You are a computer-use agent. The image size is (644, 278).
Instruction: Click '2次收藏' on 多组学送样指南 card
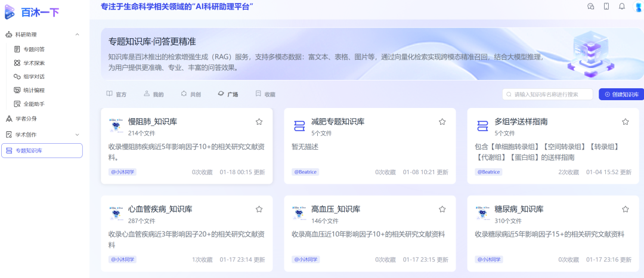[x=568, y=172]
